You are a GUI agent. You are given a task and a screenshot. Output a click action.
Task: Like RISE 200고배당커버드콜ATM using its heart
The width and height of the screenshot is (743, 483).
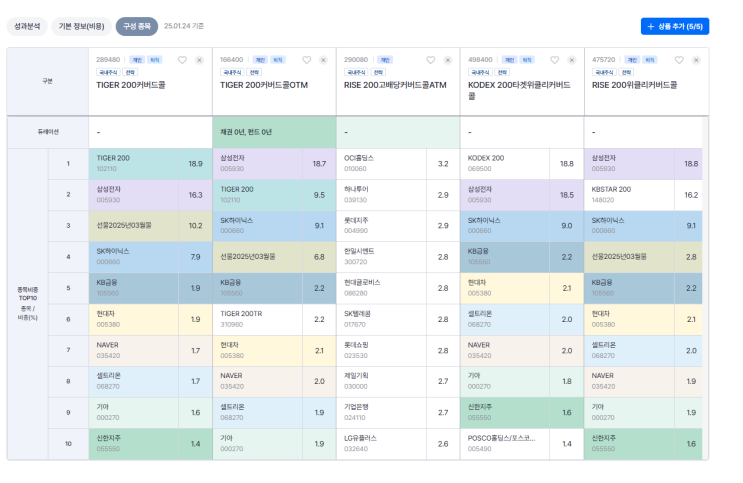[x=430, y=60]
